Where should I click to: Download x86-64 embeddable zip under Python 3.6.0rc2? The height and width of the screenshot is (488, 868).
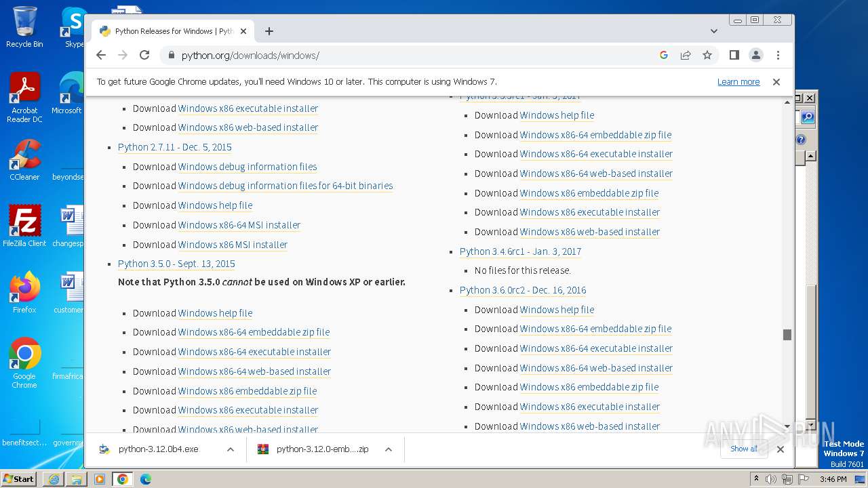click(x=595, y=329)
